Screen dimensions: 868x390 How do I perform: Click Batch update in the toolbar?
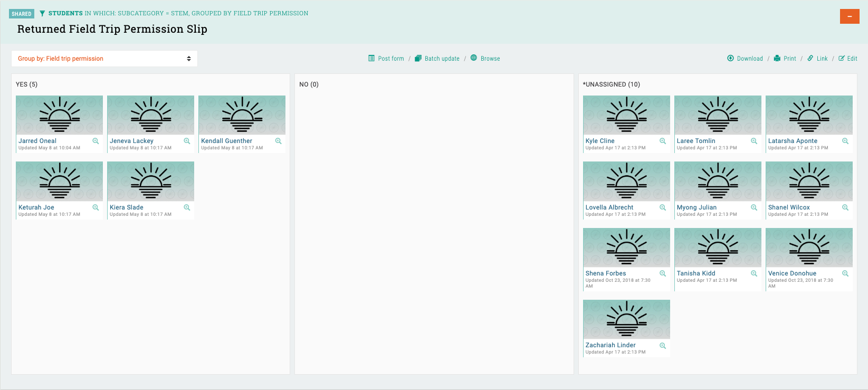(437, 59)
